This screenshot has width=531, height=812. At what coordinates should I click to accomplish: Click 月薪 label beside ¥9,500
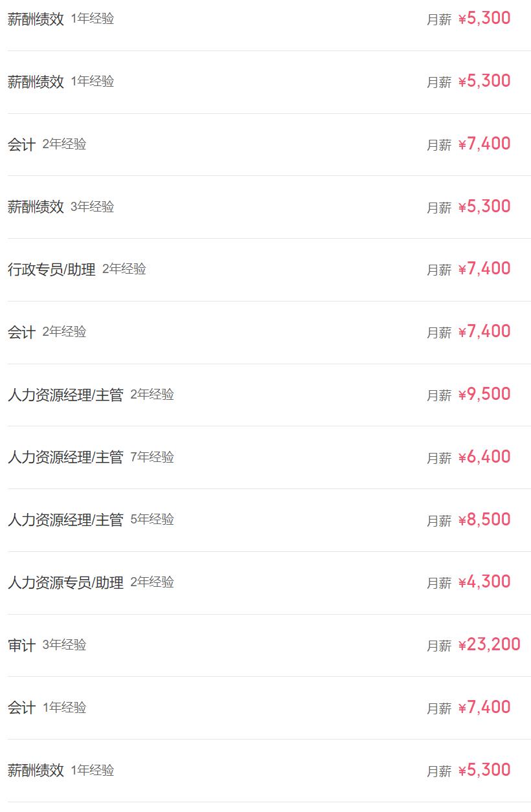(438, 395)
